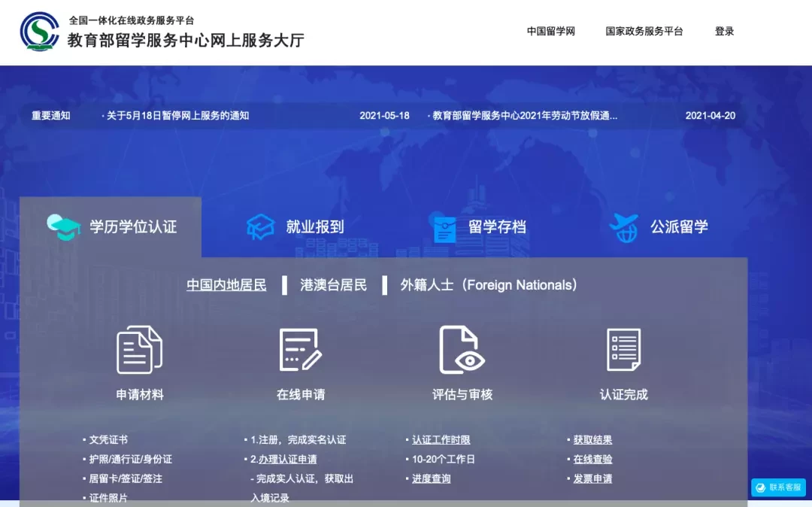The height and width of the screenshot is (507, 812).
Task: Click the 认证完成 checklist icon
Action: 623,350
